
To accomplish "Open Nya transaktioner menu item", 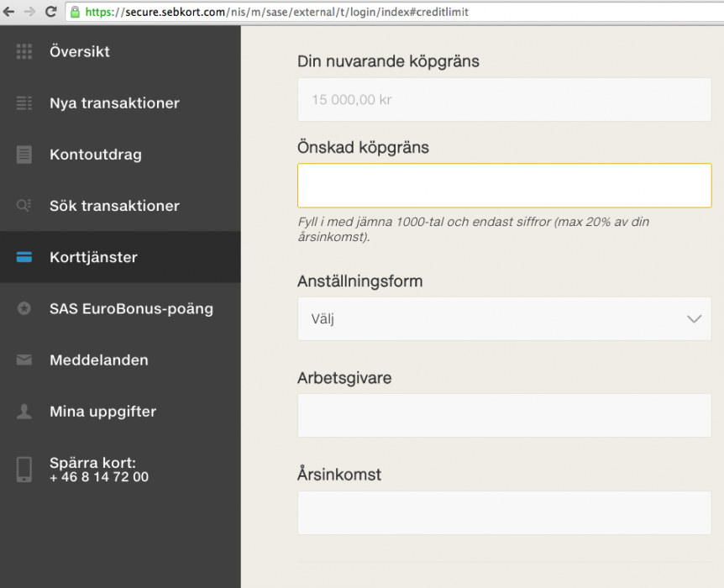I will 114,103.
